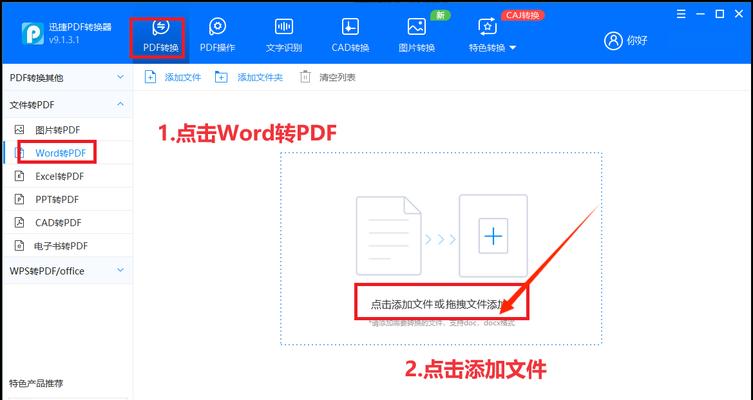Click the trash can icon
This screenshot has height=400, width=753.
(305, 77)
